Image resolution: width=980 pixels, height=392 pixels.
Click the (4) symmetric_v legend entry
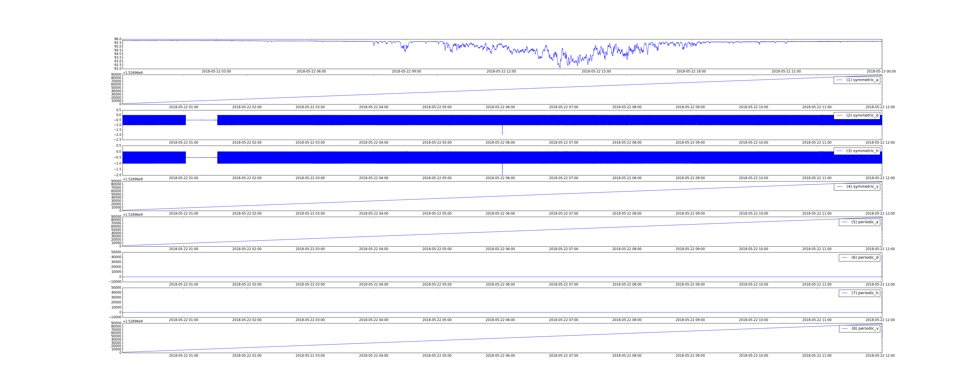pyautogui.click(x=862, y=186)
